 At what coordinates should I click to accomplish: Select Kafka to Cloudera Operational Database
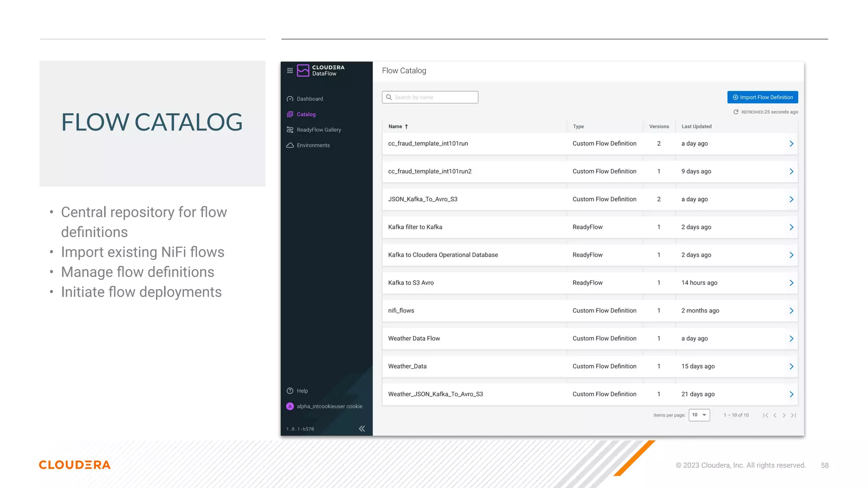443,255
